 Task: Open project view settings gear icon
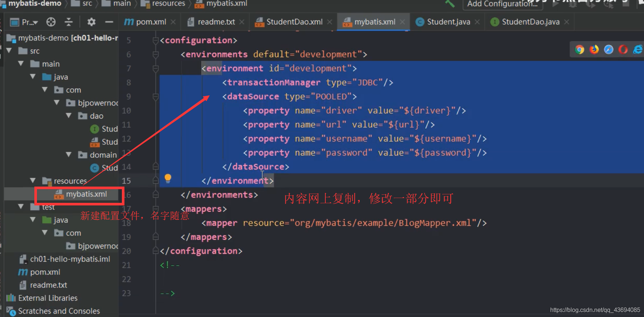click(91, 22)
